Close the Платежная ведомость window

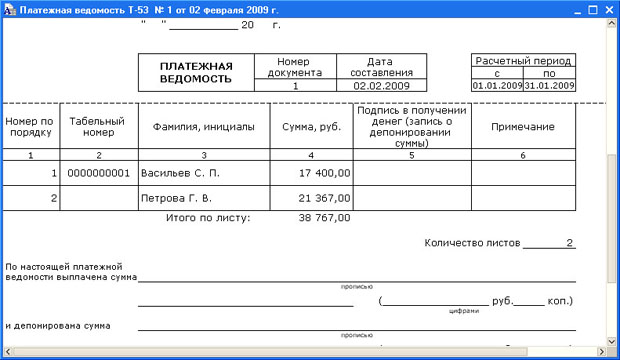coord(609,10)
